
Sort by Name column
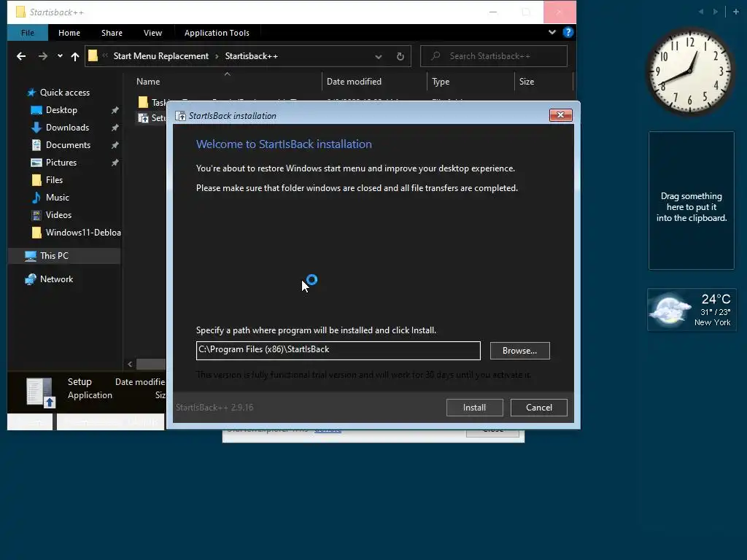coord(148,82)
